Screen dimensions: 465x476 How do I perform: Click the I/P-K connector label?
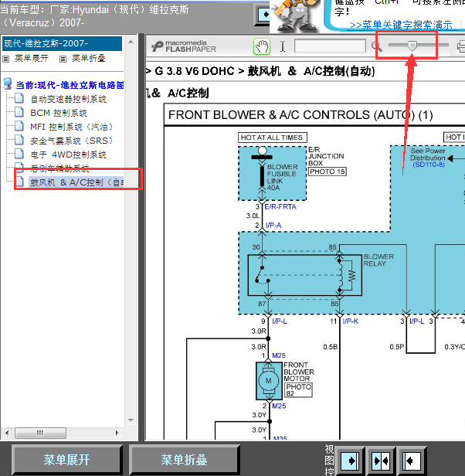coord(350,321)
